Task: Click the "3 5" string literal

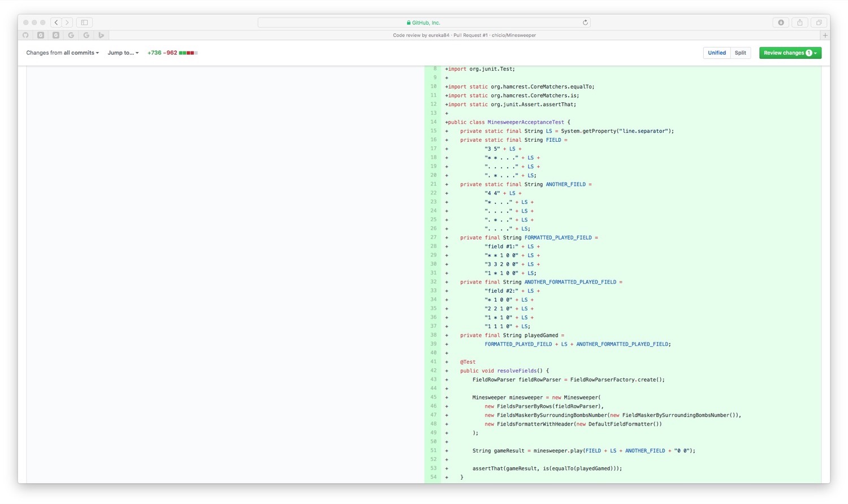Action: coord(492,149)
